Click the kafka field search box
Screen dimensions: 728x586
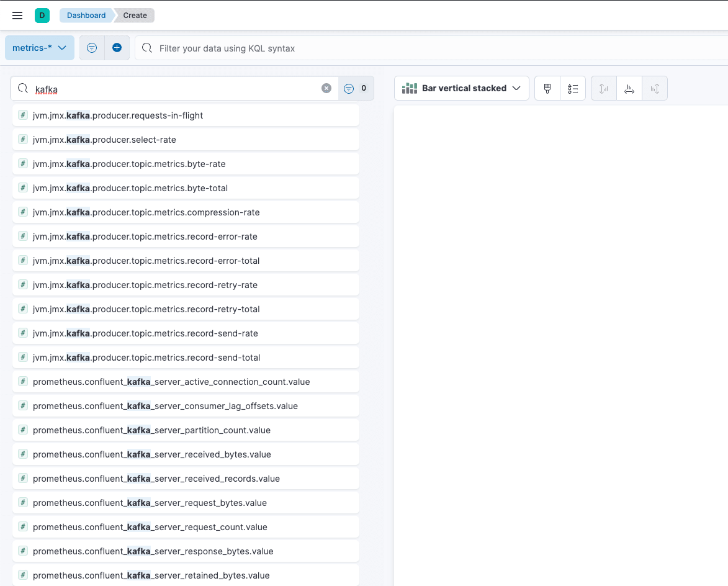pyautogui.click(x=174, y=89)
